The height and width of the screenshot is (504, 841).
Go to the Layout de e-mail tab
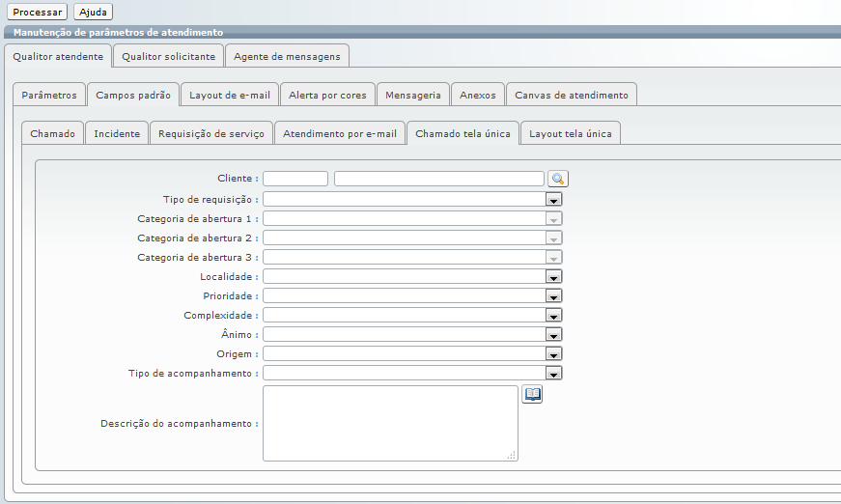point(230,95)
